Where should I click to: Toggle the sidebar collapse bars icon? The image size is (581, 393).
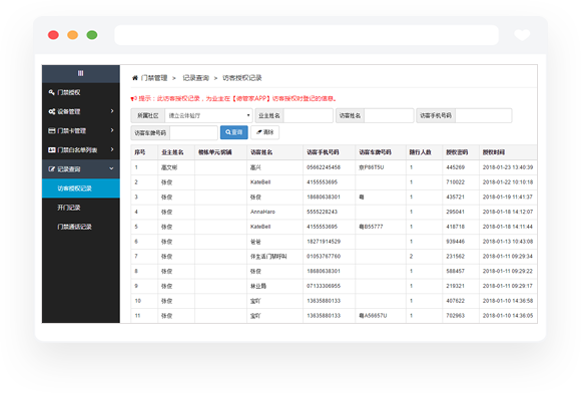tap(80, 73)
